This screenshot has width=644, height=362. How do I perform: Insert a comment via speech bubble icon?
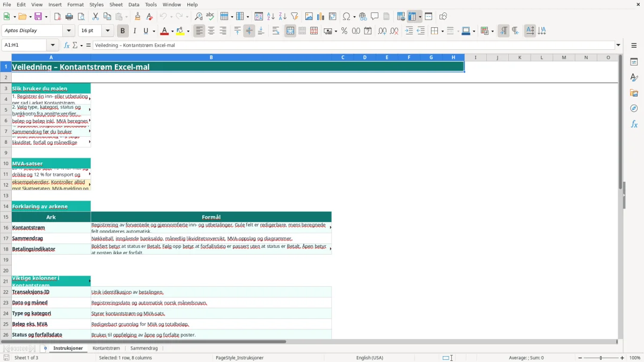[375, 17]
